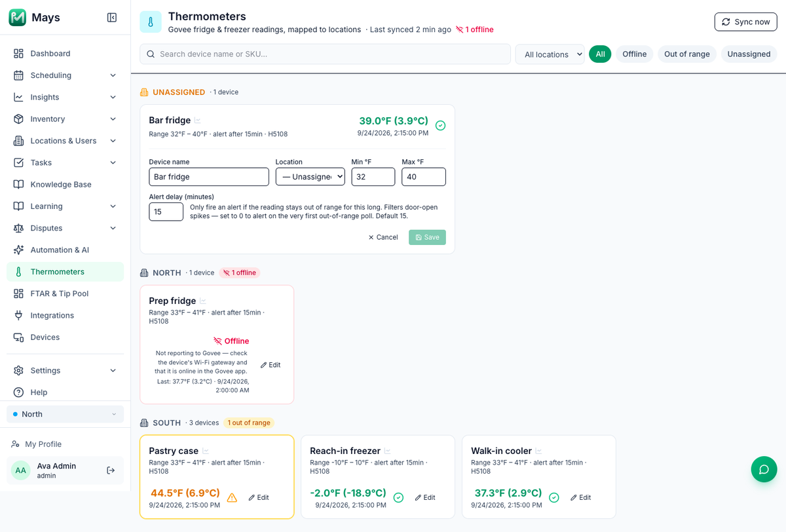
Task: Collapse the sidebar panel icon
Action: (112, 18)
